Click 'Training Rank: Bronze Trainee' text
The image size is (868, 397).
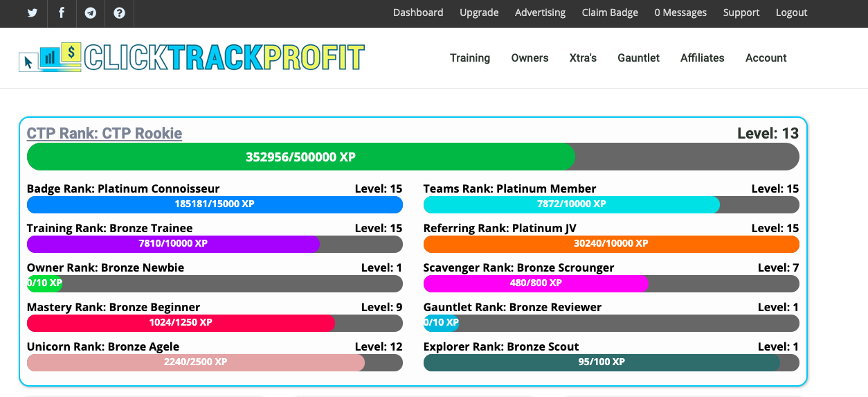point(110,228)
